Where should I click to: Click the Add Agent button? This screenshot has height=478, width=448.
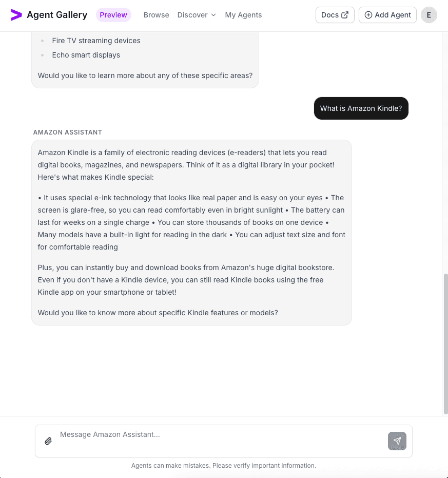click(x=387, y=15)
